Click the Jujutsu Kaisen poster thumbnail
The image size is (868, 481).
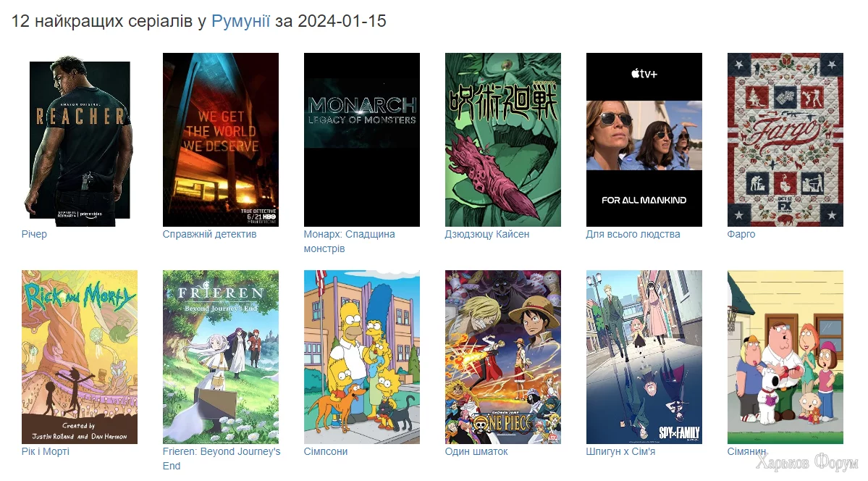(503, 140)
